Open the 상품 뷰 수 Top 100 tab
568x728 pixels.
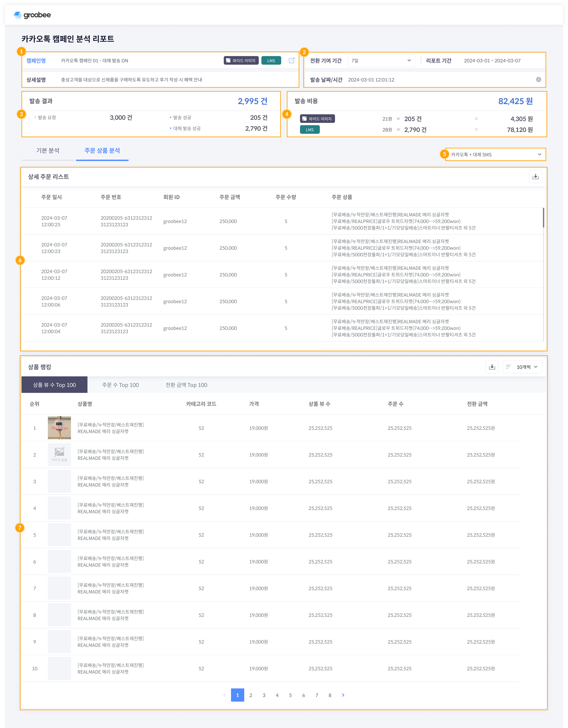[x=54, y=385]
